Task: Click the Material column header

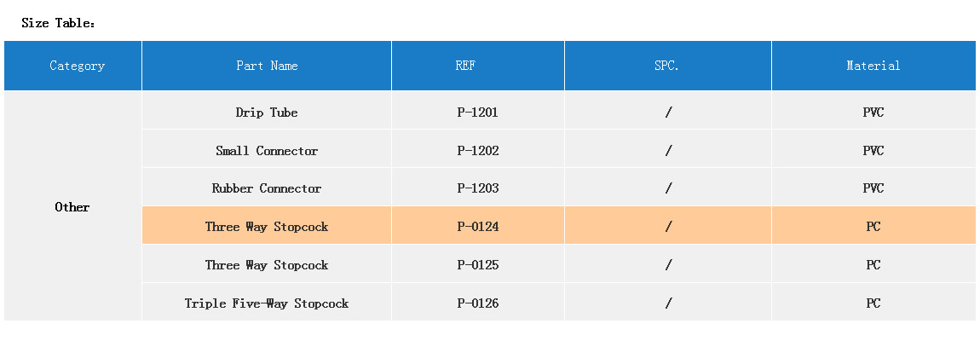Action: click(x=873, y=66)
